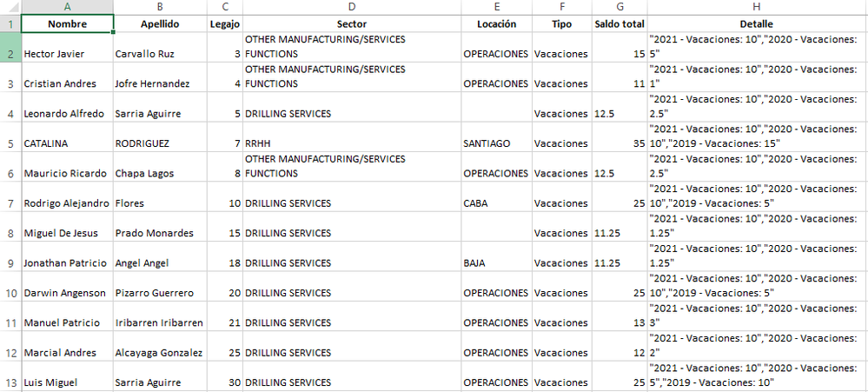Click Detalle cell for Luis Miguel
Viewport: 868px width, 392px height.
(x=757, y=376)
